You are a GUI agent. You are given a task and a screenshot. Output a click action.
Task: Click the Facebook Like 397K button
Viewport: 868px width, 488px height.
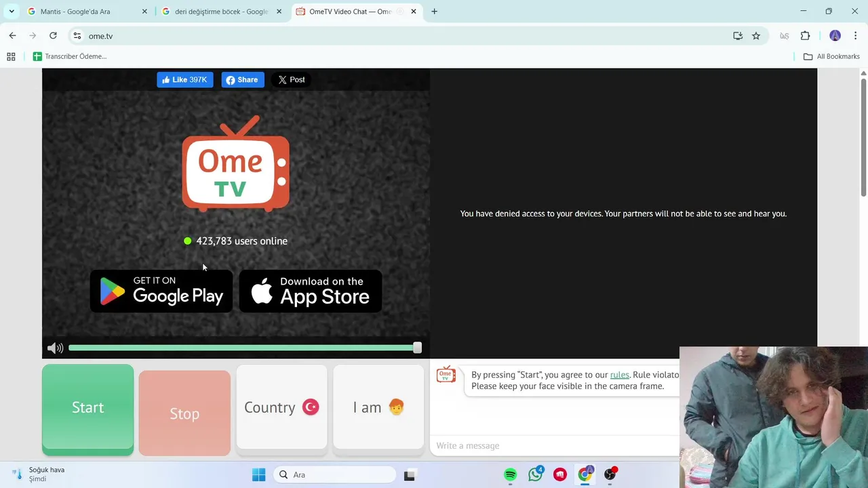click(x=185, y=80)
